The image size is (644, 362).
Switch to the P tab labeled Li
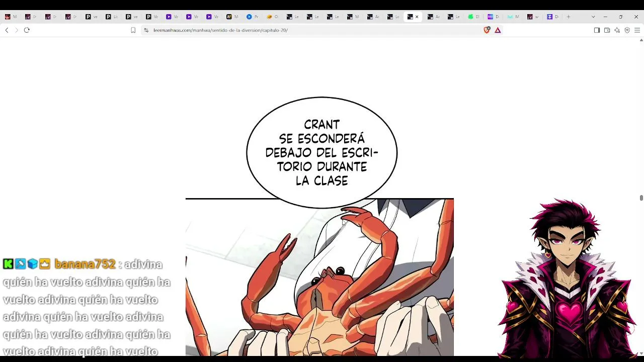pos(111,17)
